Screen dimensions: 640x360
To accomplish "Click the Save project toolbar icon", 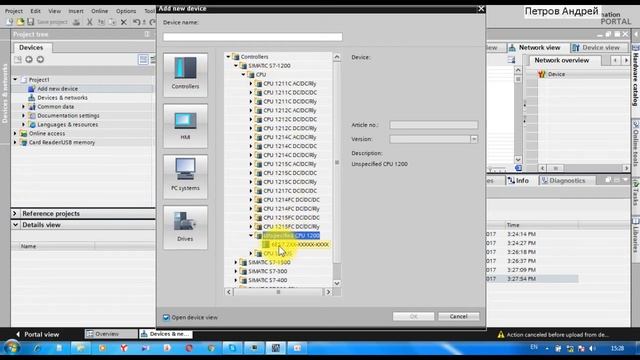I will tap(31, 22).
